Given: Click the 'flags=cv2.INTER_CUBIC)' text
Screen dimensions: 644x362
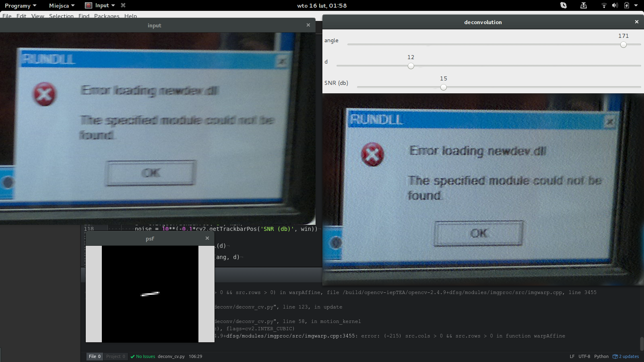Looking at the screenshot, I should coord(260,329).
